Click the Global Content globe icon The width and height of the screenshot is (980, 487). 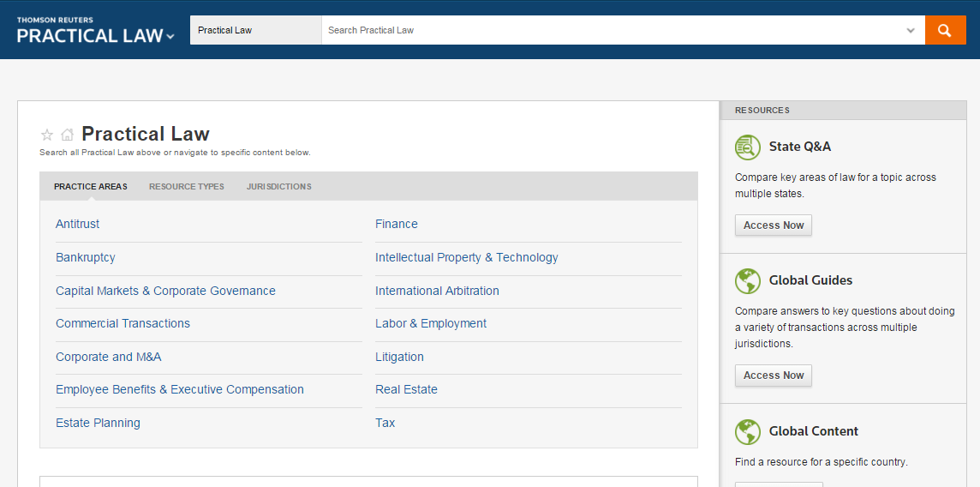(748, 432)
